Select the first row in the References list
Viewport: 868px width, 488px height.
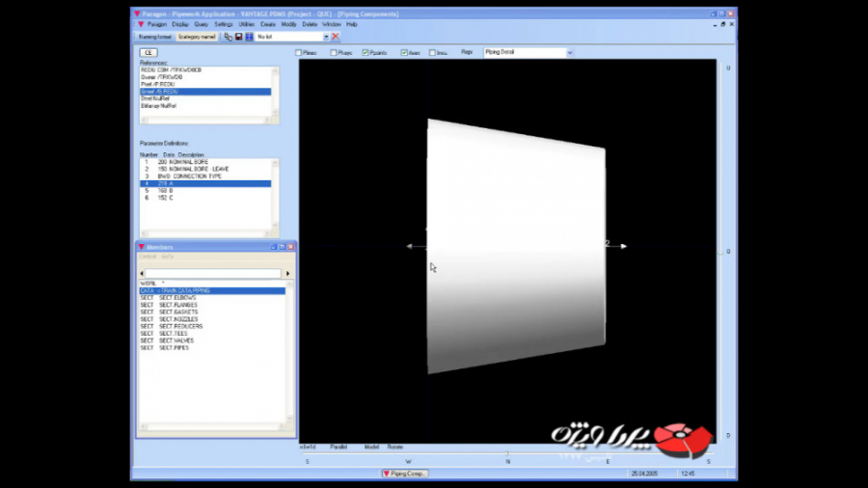pos(205,70)
